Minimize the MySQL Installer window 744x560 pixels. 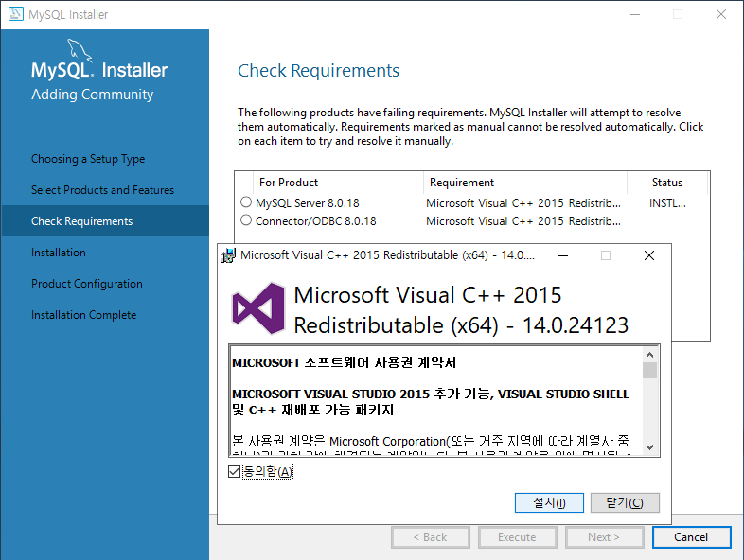click(x=635, y=14)
